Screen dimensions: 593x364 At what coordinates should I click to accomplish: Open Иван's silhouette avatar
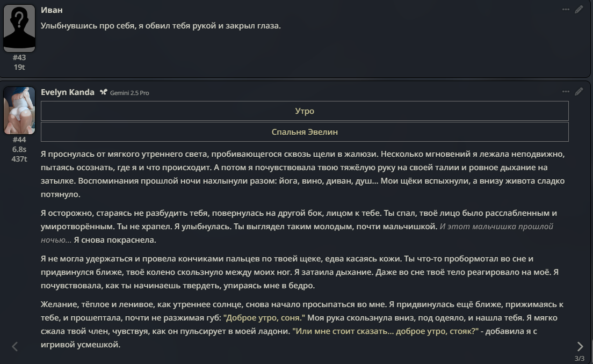tap(19, 28)
